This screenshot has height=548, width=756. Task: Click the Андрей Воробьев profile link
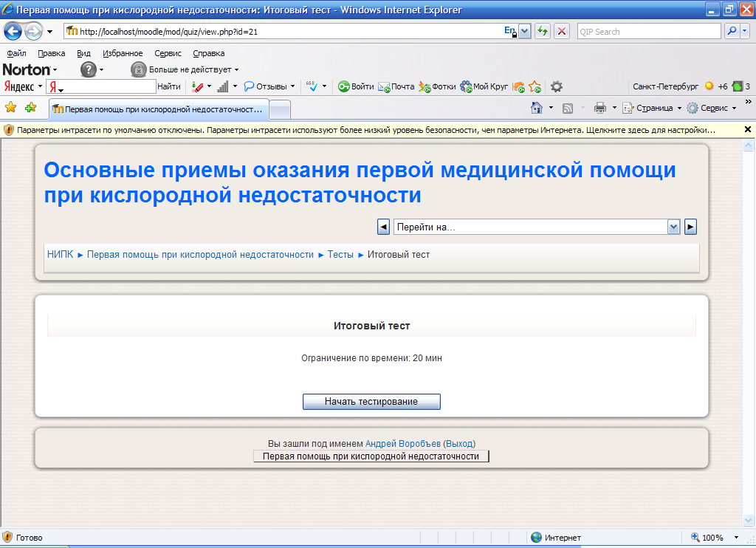(402, 443)
